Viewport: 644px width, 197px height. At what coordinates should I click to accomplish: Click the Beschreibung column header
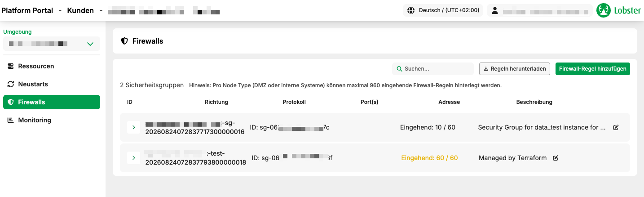tap(534, 102)
